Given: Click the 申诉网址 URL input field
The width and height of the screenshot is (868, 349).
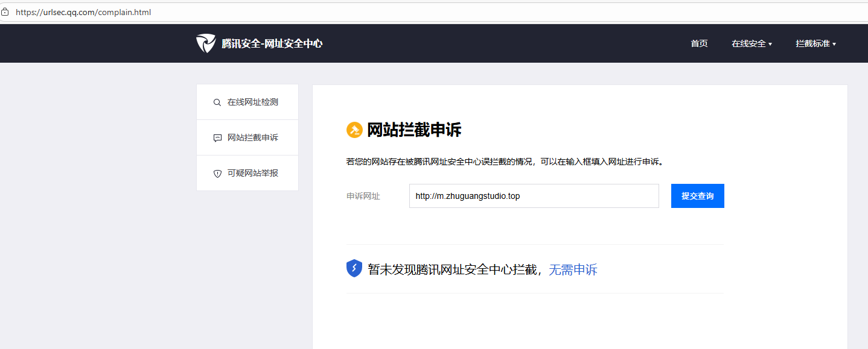Looking at the screenshot, I should (x=534, y=196).
